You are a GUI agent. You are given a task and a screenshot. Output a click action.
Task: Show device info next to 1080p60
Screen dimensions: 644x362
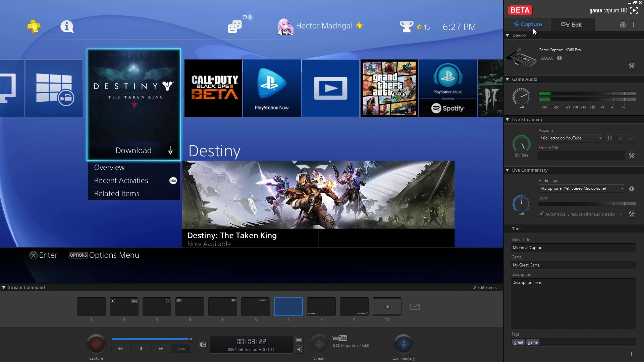tap(559, 58)
